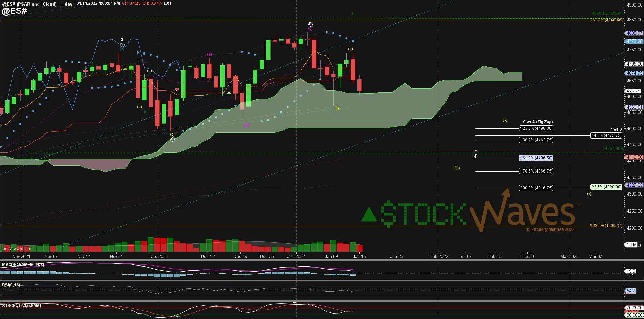Select the 178.6%(4366.75) Fibonacci label

coord(536,171)
